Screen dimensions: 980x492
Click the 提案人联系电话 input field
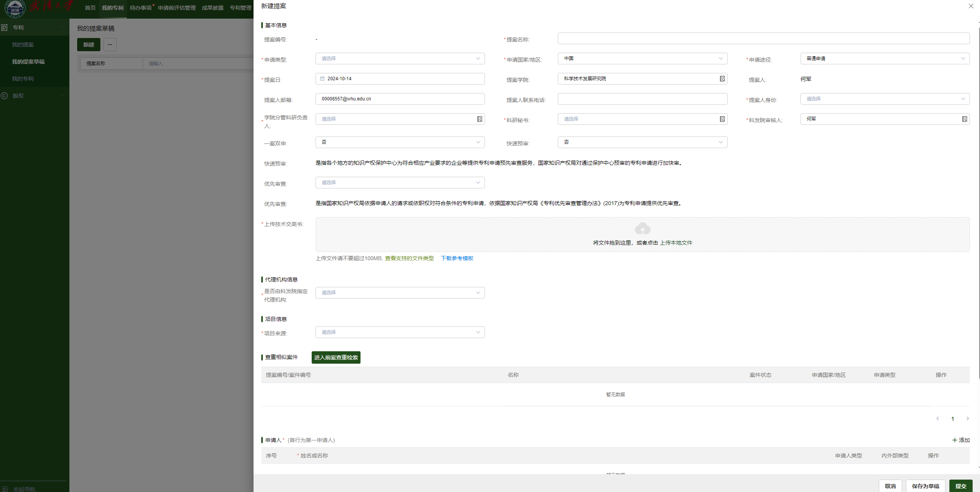click(x=642, y=99)
